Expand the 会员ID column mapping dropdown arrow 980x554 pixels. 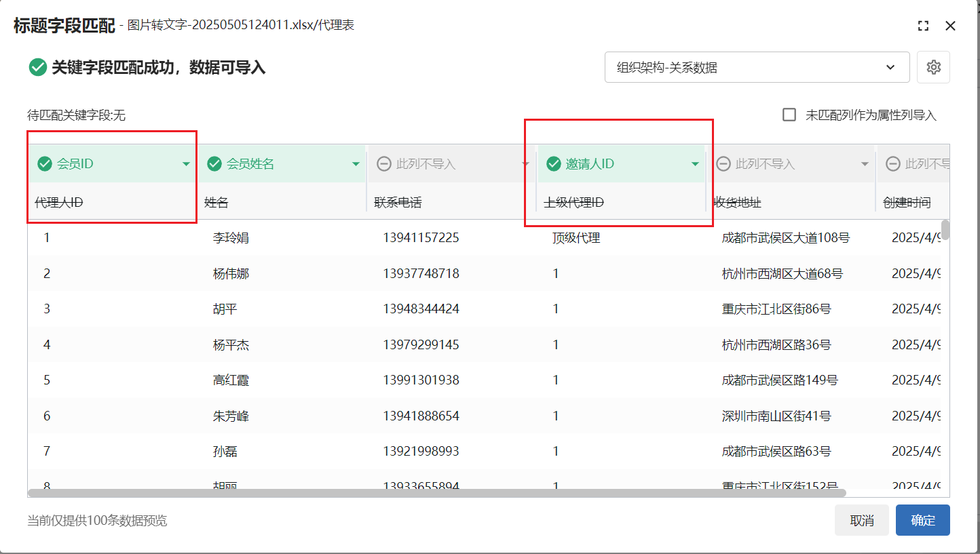click(x=186, y=164)
